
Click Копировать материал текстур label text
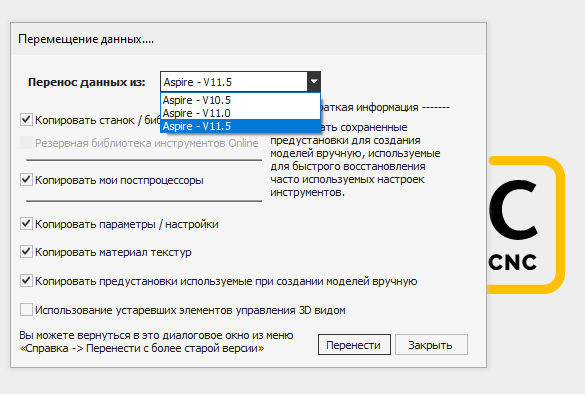(x=113, y=252)
